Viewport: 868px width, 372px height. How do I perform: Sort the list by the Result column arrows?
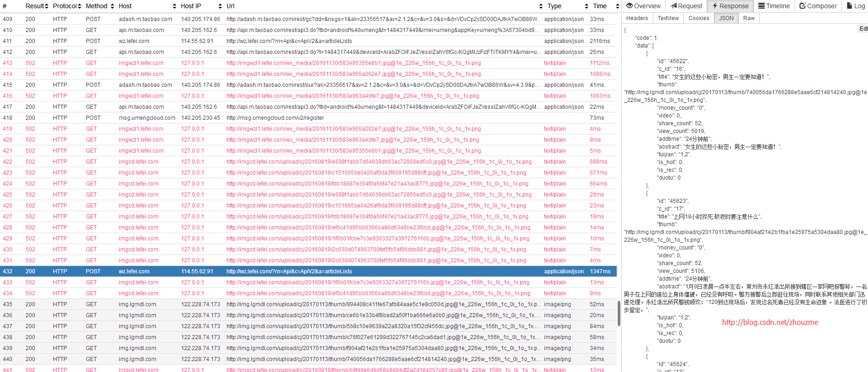coord(47,6)
